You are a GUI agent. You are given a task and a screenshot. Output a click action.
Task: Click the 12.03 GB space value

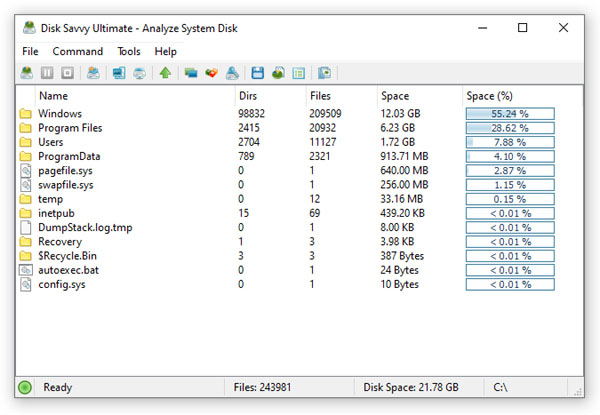(400, 114)
